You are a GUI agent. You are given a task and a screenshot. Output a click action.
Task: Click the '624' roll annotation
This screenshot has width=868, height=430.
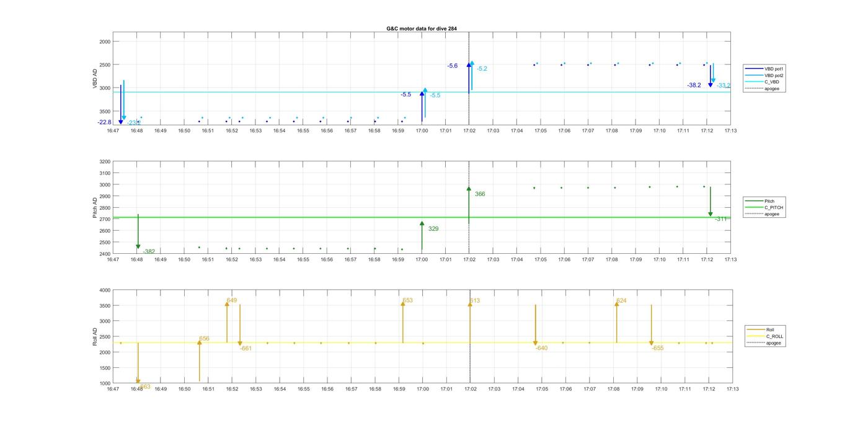[x=621, y=301]
